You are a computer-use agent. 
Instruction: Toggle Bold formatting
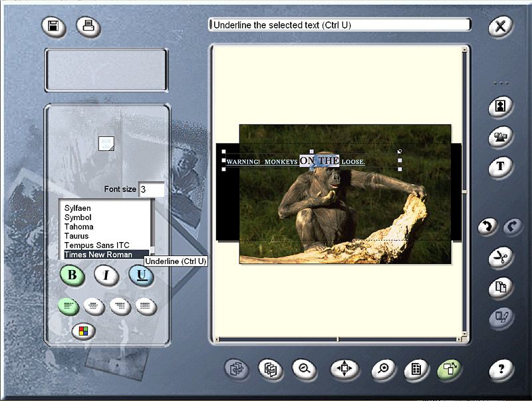[x=72, y=275]
